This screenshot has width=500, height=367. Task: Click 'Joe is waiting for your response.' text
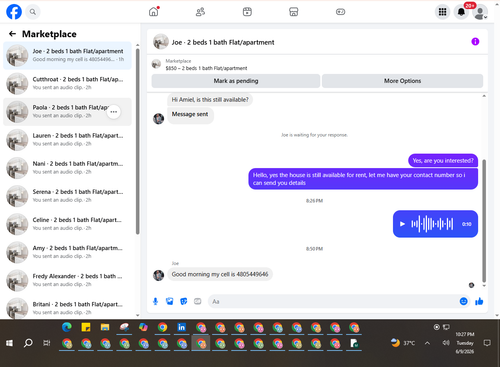click(314, 135)
